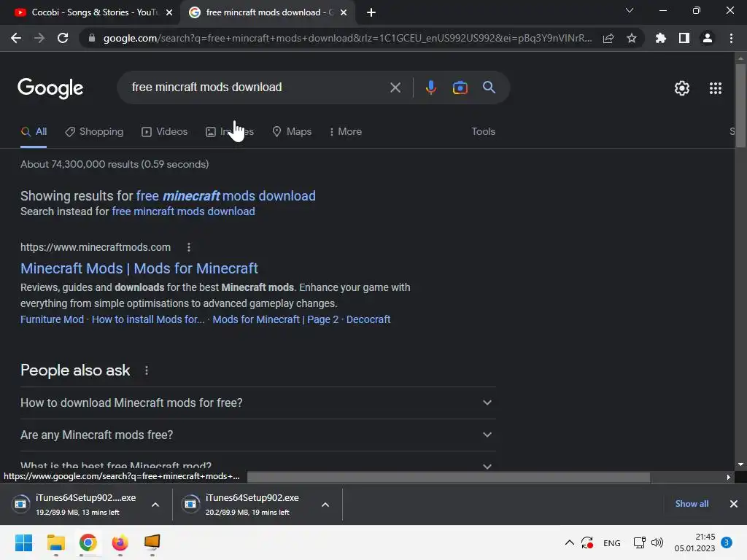Open Google quick settings gear
This screenshot has height=560, width=747.
pos(682,88)
